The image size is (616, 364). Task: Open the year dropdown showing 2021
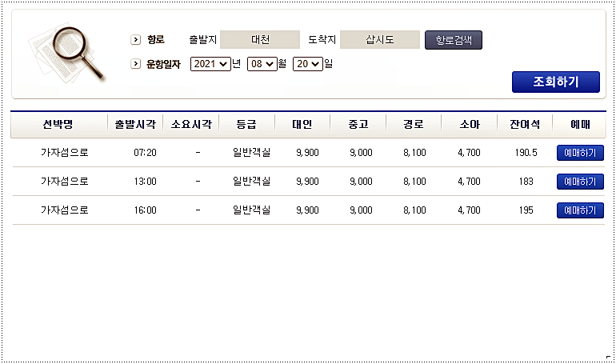210,64
